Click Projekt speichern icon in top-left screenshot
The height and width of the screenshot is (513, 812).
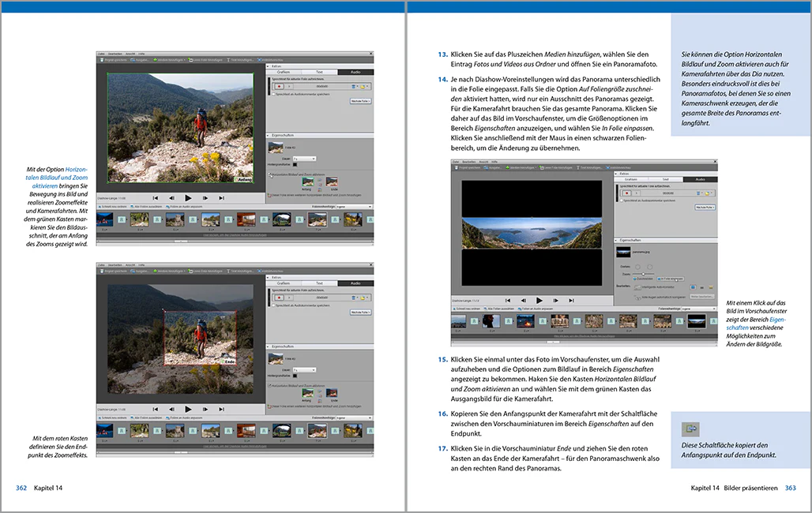point(102,59)
